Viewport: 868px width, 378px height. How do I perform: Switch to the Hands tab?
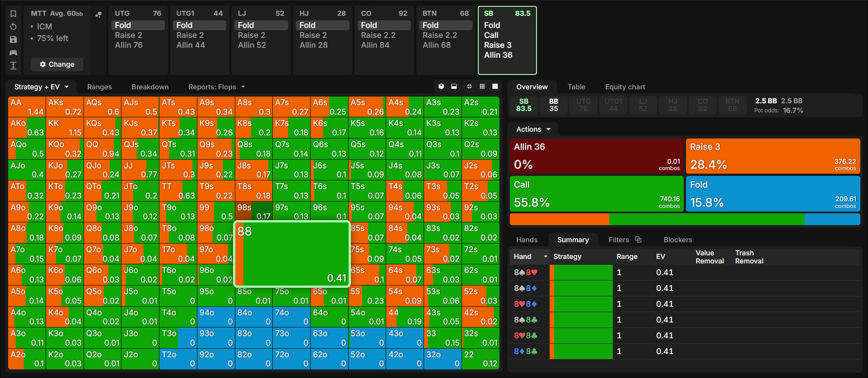527,240
